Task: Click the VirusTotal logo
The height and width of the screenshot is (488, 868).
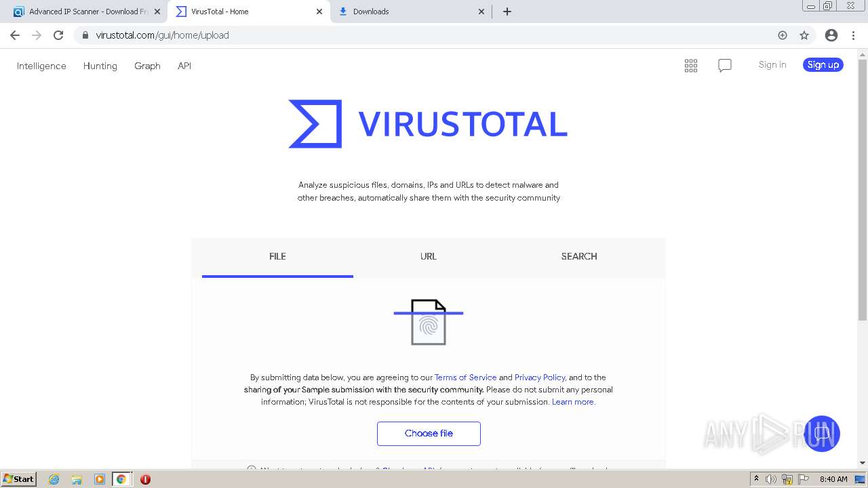Action: pyautogui.click(x=428, y=124)
